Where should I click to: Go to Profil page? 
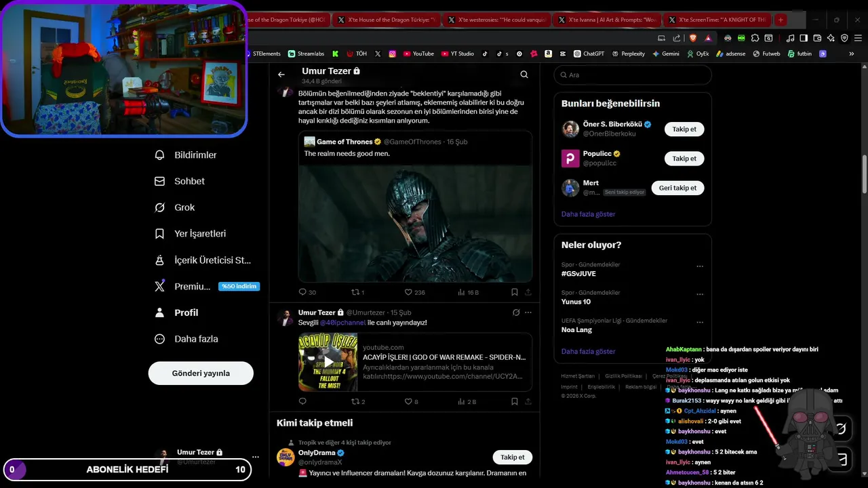[x=177, y=312]
